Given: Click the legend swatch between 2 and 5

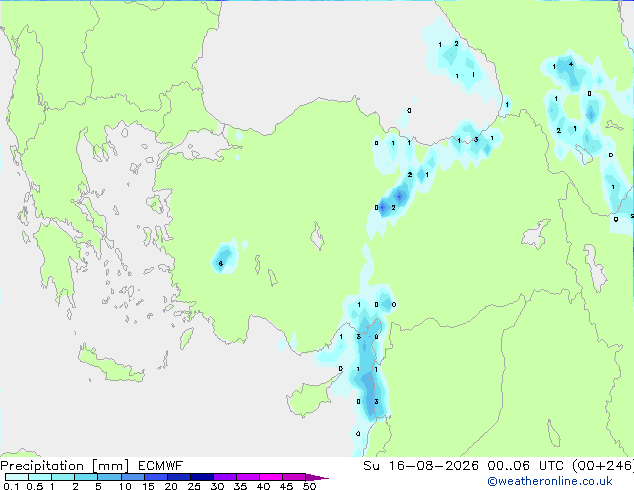Looking at the screenshot, I should [86, 477].
